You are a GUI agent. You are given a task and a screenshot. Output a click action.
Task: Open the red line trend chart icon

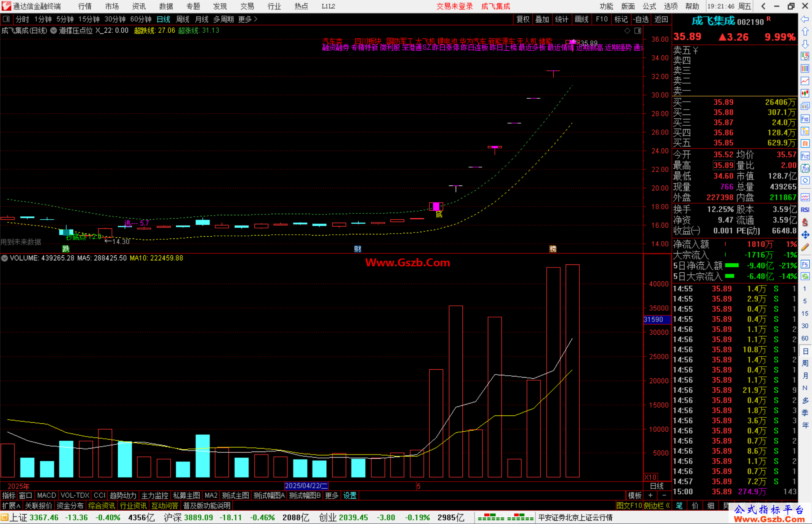[x=805, y=81]
